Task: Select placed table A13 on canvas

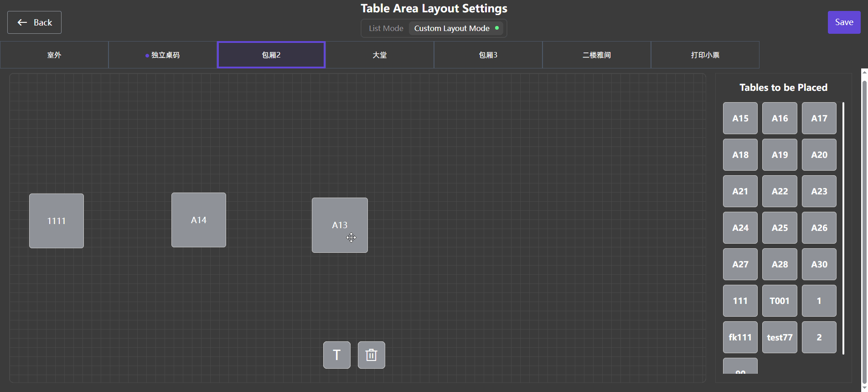Action: 340,225
